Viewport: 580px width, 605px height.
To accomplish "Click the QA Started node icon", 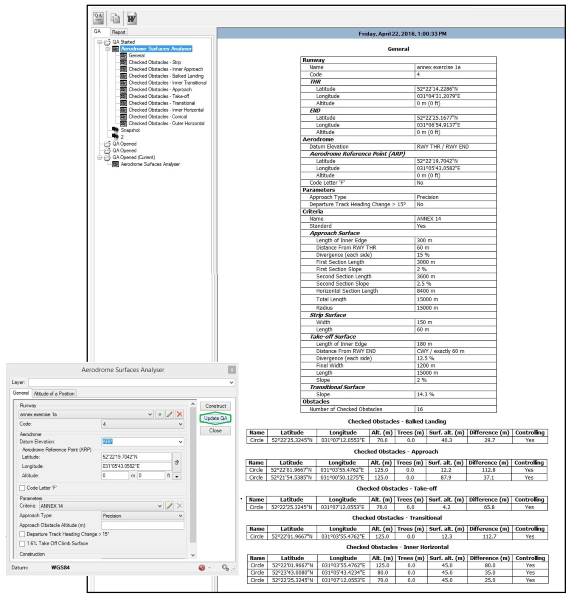I will 107,42.
